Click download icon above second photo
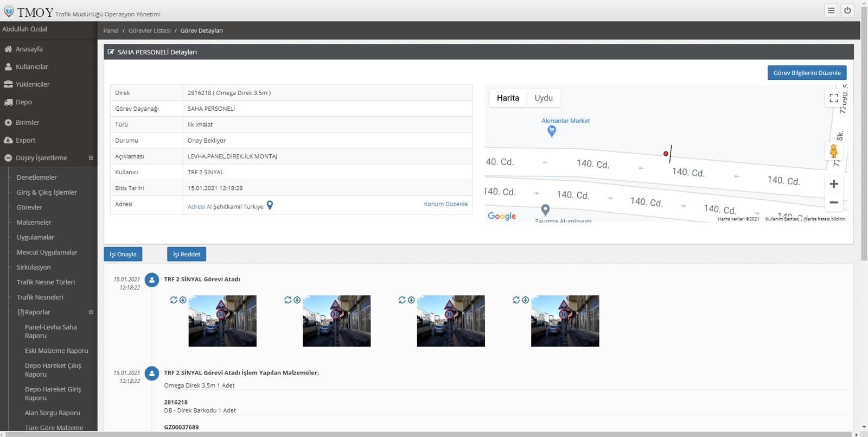 297,300
